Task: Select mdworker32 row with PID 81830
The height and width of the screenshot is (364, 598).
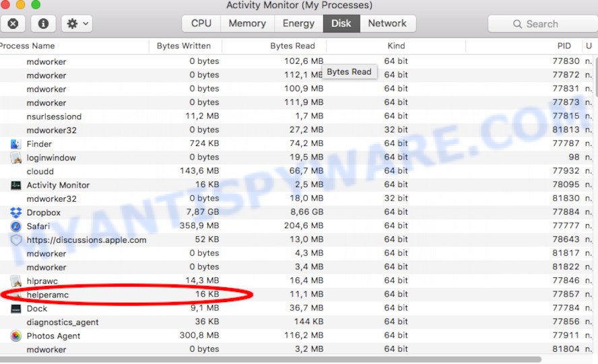Action: coord(298,199)
